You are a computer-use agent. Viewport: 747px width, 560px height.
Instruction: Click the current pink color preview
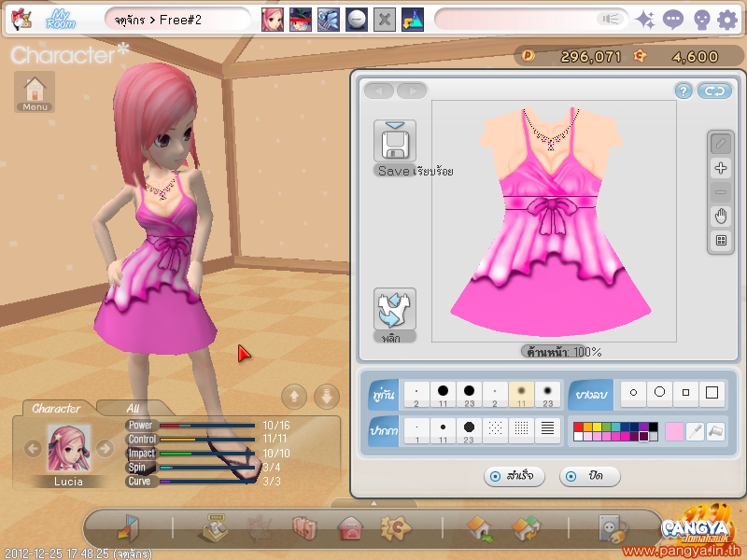click(x=674, y=431)
